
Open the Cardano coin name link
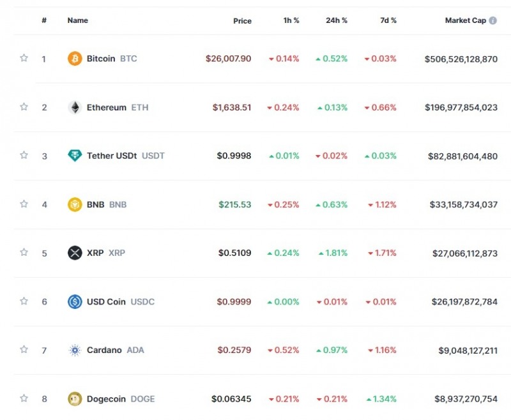coord(105,350)
